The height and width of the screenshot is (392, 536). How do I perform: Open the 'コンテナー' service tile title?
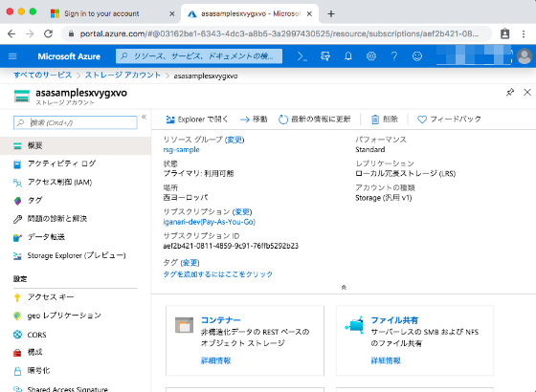tap(220, 320)
